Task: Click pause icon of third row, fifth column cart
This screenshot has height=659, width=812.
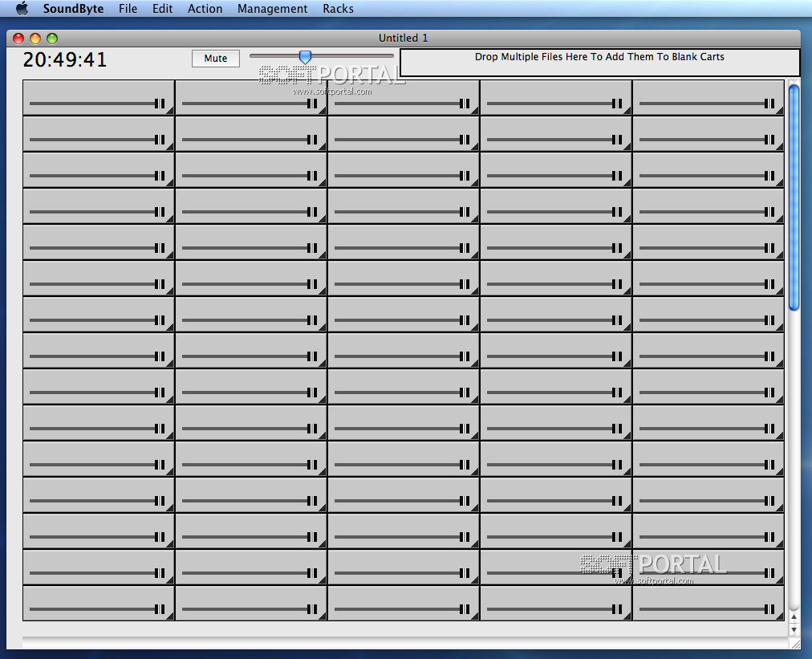Action: [x=769, y=176]
